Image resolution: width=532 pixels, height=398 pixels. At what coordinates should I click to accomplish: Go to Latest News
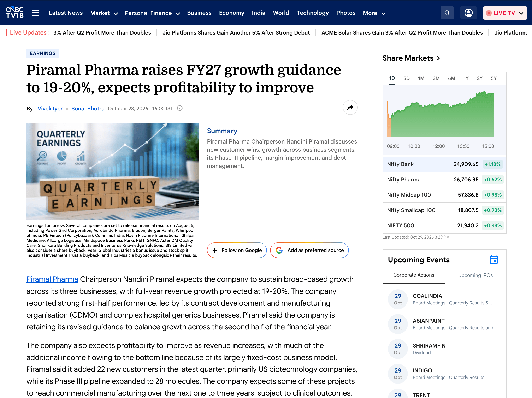66,13
